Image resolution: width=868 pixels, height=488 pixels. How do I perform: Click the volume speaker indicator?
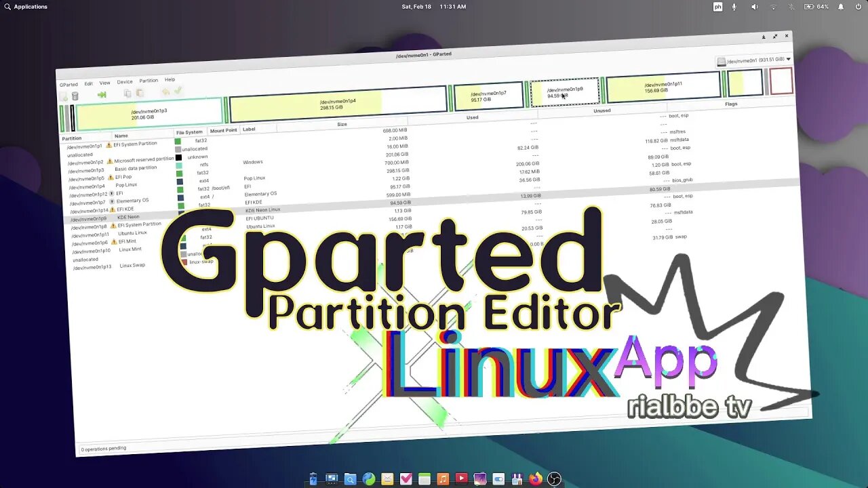coord(754,7)
